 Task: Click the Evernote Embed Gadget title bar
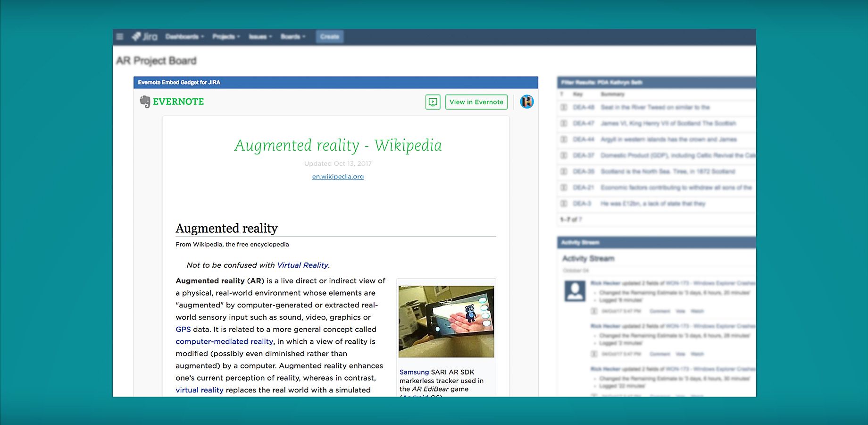(335, 83)
